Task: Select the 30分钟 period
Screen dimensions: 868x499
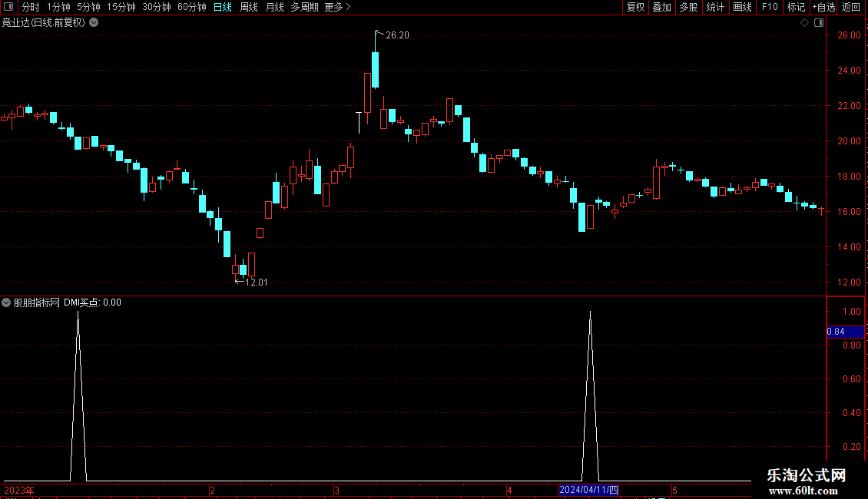Action: pyautogui.click(x=157, y=7)
